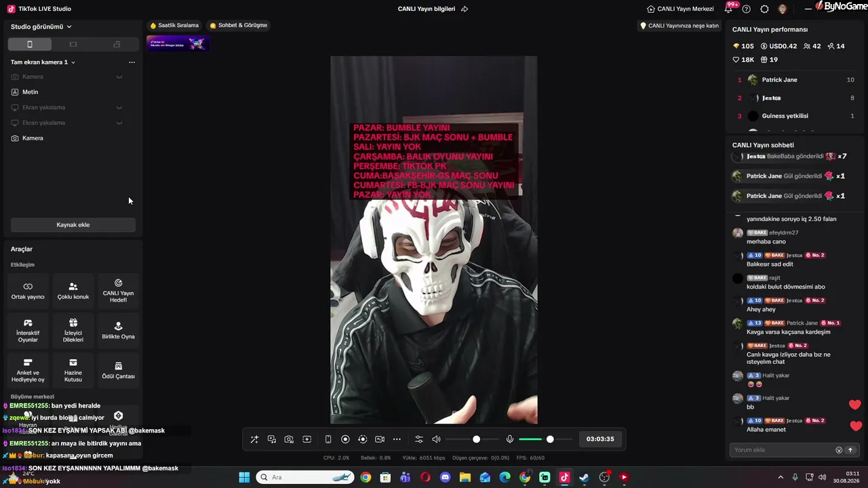Open notifications bell with 99+ badge
Viewport: 868px width, 488px height.
729,9
